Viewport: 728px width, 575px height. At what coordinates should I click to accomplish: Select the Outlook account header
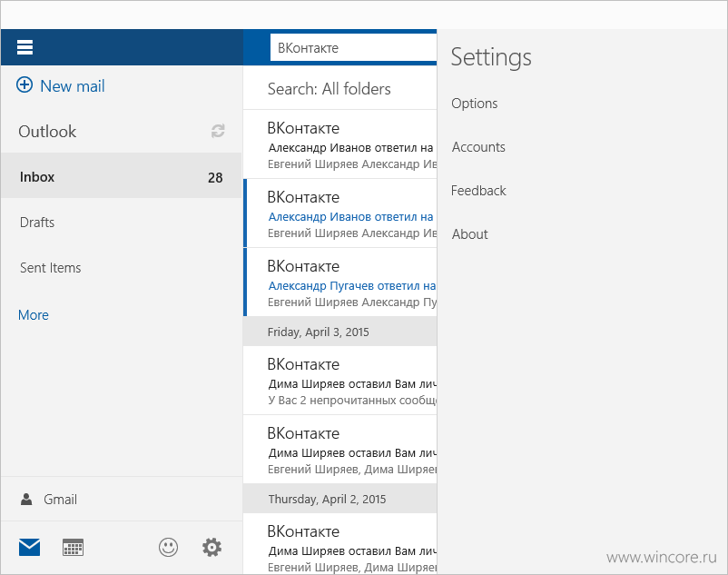(x=47, y=132)
